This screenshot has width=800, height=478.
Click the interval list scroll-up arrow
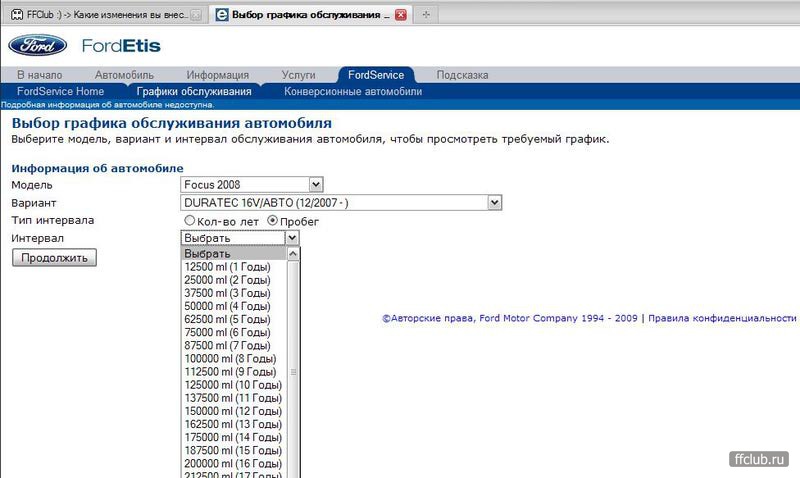tap(293, 254)
